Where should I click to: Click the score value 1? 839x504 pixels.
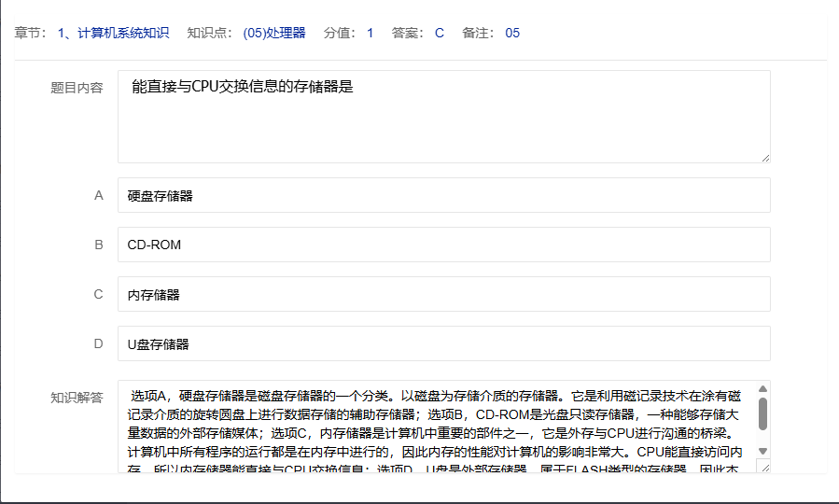click(x=370, y=33)
